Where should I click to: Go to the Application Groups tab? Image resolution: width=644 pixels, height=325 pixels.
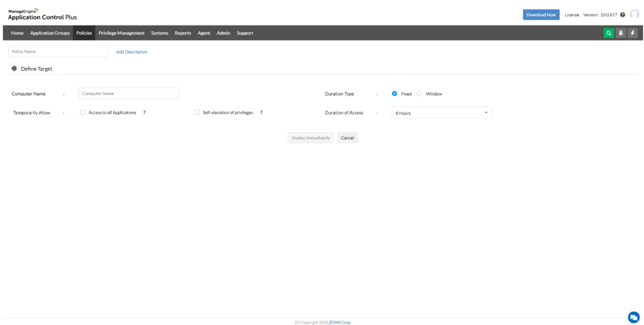tap(50, 33)
